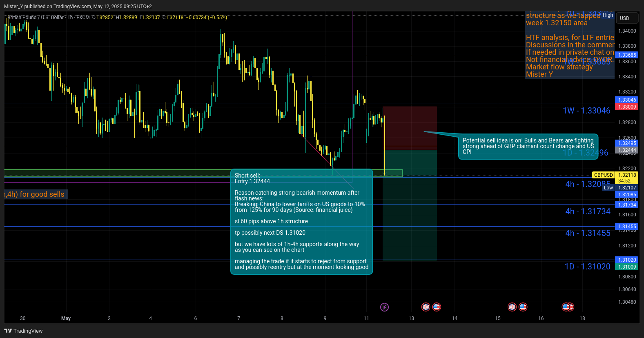This screenshot has width=644, height=338.
Task: Open the UK flag event between dates 15 and 16
Action: click(x=512, y=307)
